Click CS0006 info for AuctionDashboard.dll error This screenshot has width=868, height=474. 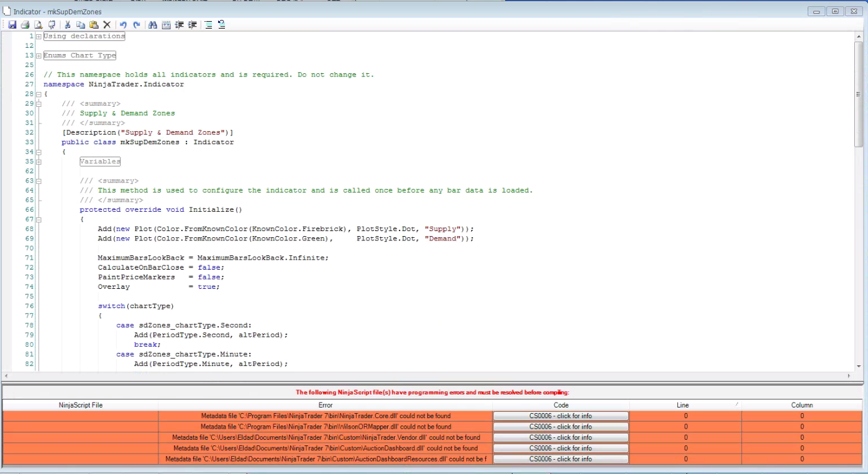coord(560,449)
